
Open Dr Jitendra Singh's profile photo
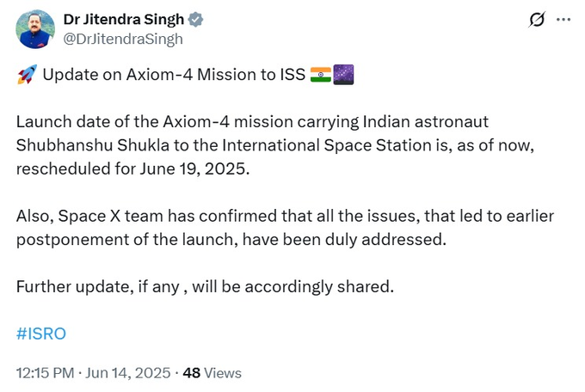[35, 29]
